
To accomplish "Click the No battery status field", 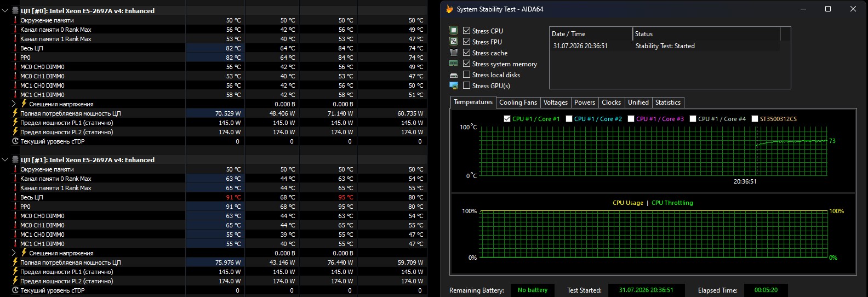I will coord(533,290).
